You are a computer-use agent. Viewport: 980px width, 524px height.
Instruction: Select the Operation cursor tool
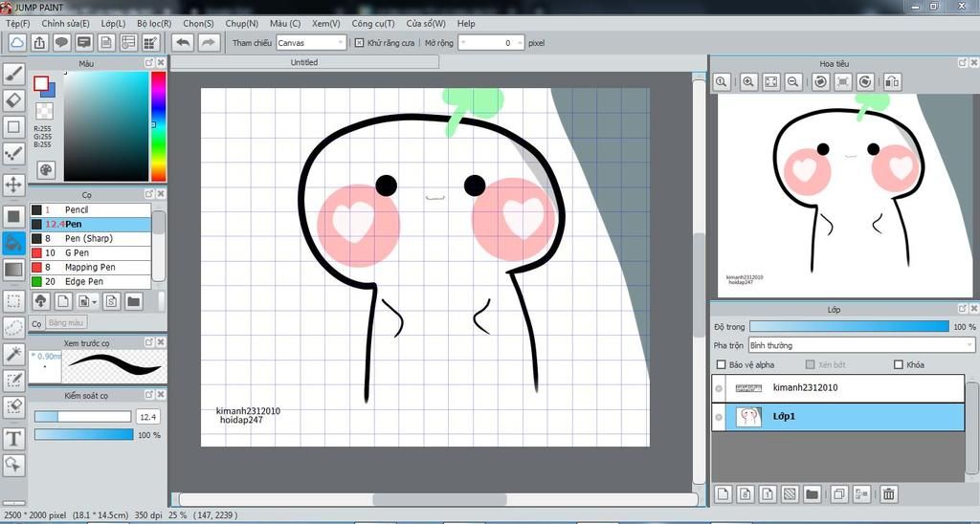[13, 465]
